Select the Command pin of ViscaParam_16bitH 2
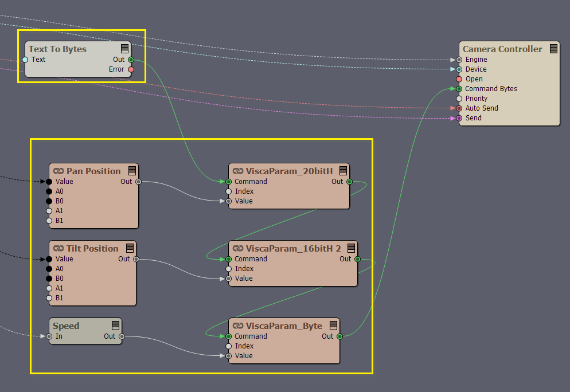This screenshot has height=392, width=570. coord(229,259)
